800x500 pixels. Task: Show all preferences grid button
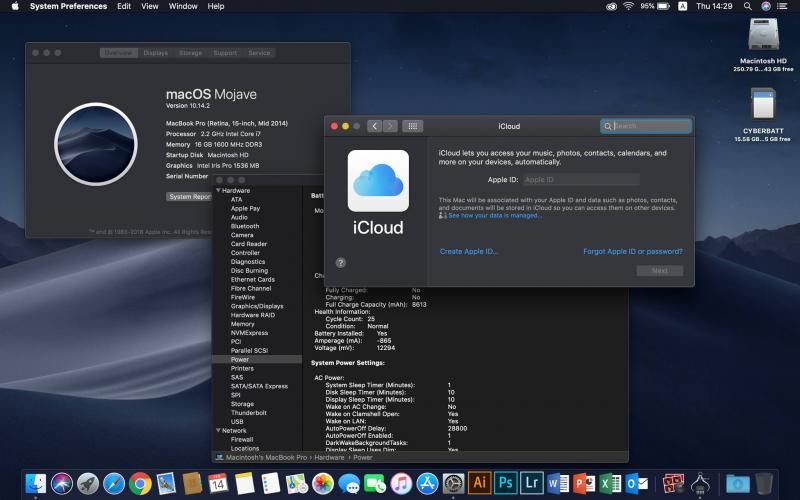coord(413,126)
